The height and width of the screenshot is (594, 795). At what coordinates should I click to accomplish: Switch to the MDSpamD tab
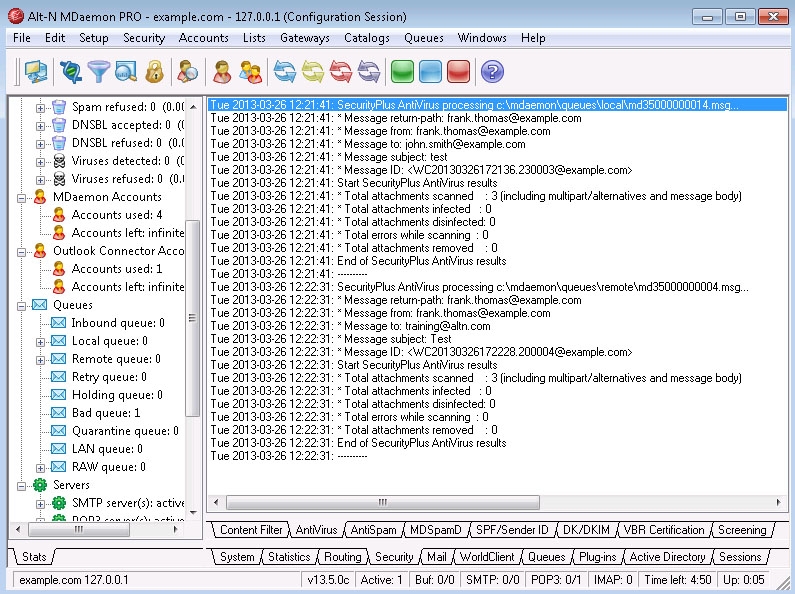pos(436,530)
